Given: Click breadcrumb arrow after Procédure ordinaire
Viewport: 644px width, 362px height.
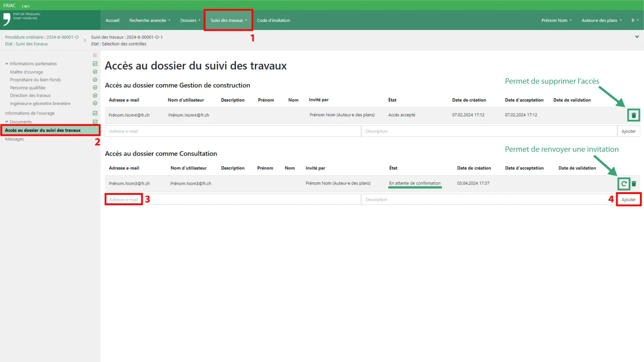Looking at the screenshot, I should pos(85,41).
